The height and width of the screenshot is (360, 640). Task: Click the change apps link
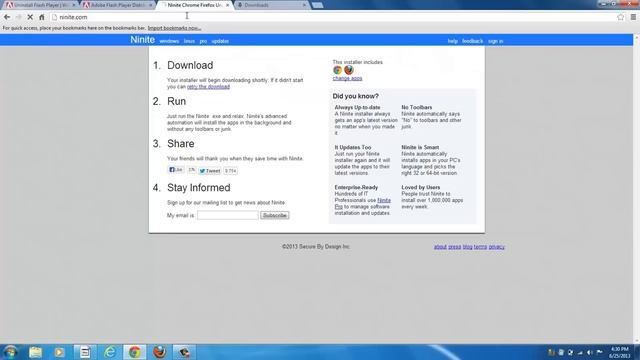point(347,78)
